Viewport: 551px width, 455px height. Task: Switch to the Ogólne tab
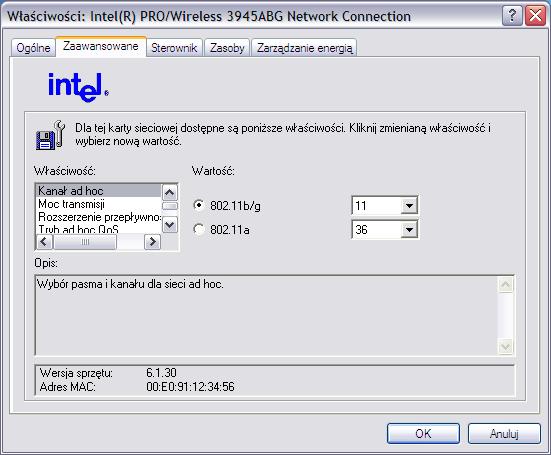coord(33,48)
